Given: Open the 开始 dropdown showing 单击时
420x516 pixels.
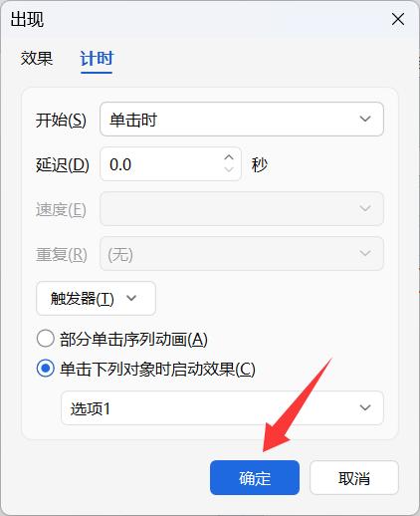Looking at the screenshot, I should (x=242, y=120).
